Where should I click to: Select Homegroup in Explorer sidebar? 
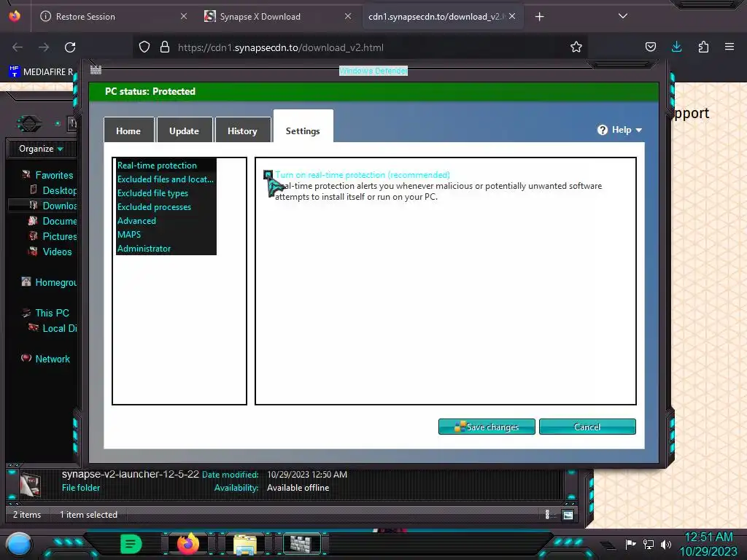55,282
